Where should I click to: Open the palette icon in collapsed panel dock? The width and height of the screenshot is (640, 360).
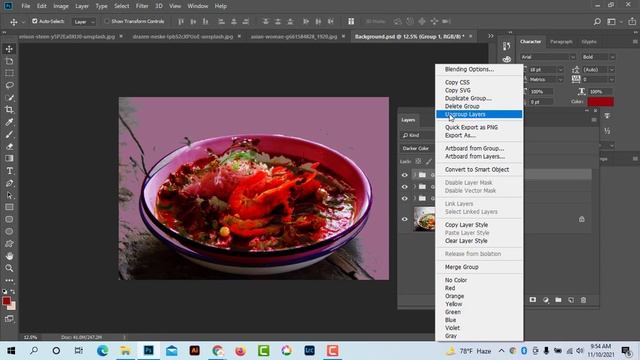coord(507,59)
